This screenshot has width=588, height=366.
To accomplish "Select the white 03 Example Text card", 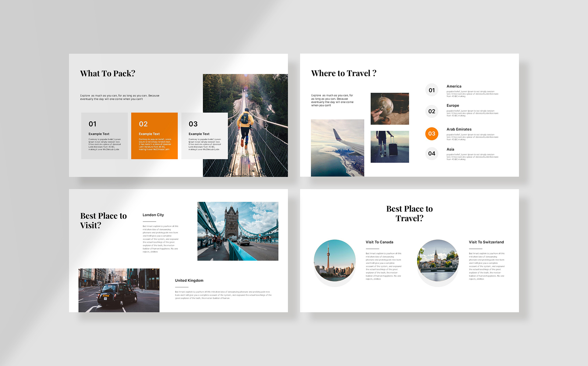I will (x=204, y=136).
